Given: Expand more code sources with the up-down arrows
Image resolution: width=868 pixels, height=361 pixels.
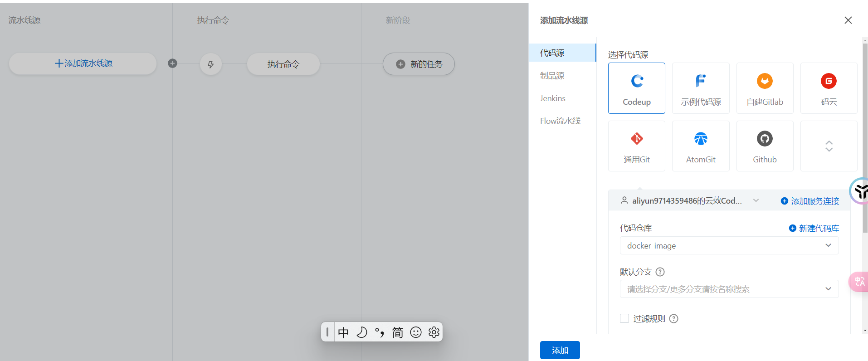Looking at the screenshot, I should [829, 146].
